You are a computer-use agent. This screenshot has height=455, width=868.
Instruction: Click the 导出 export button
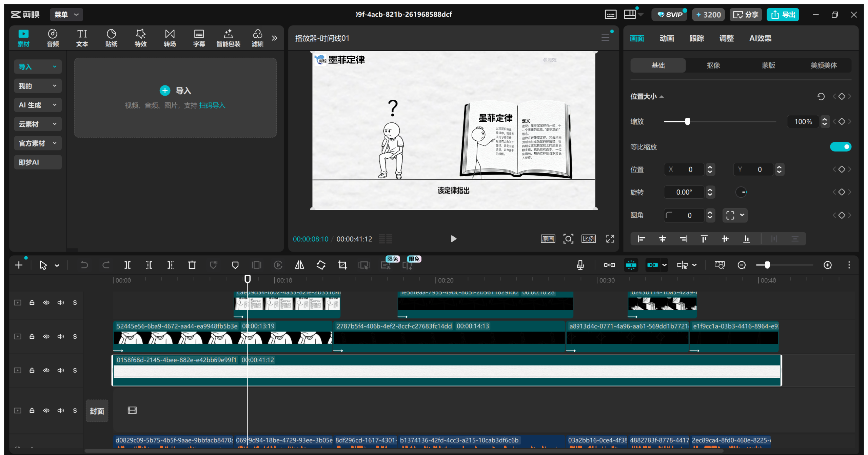pyautogui.click(x=783, y=15)
